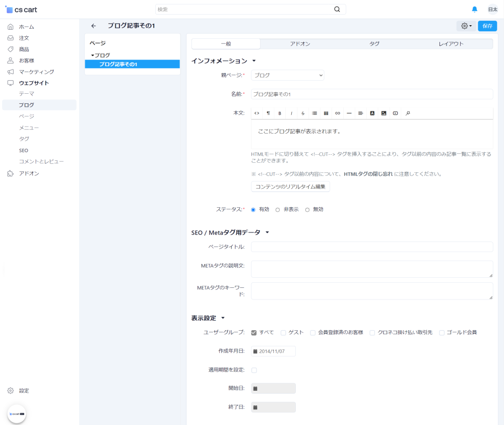Open text color tool in editor
The width and height of the screenshot is (504, 425).
[372, 113]
